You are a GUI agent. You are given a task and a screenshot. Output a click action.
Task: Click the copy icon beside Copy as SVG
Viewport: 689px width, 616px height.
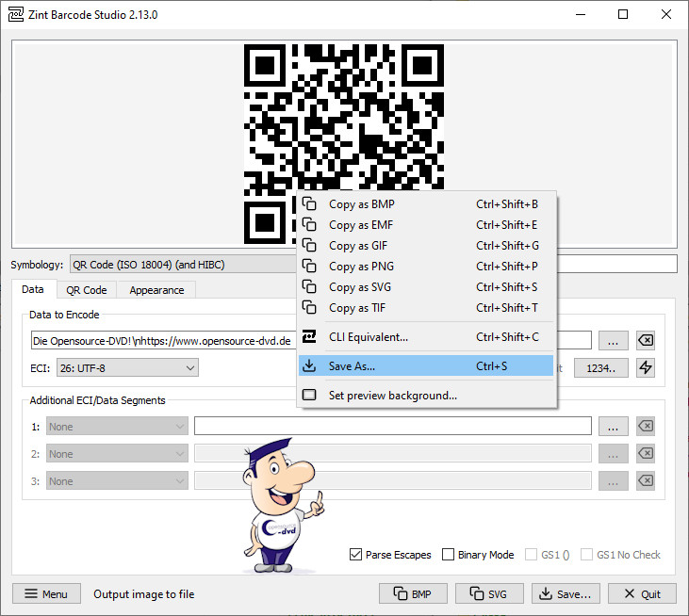[309, 286]
